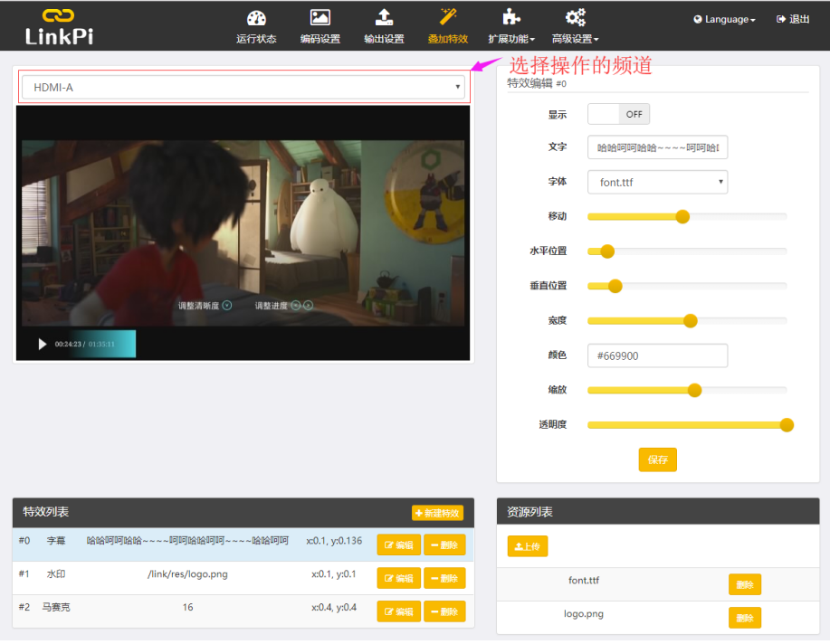Open the 编码设置 picture icon
The width and height of the screenshot is (830, 644).
pos(320,18)
